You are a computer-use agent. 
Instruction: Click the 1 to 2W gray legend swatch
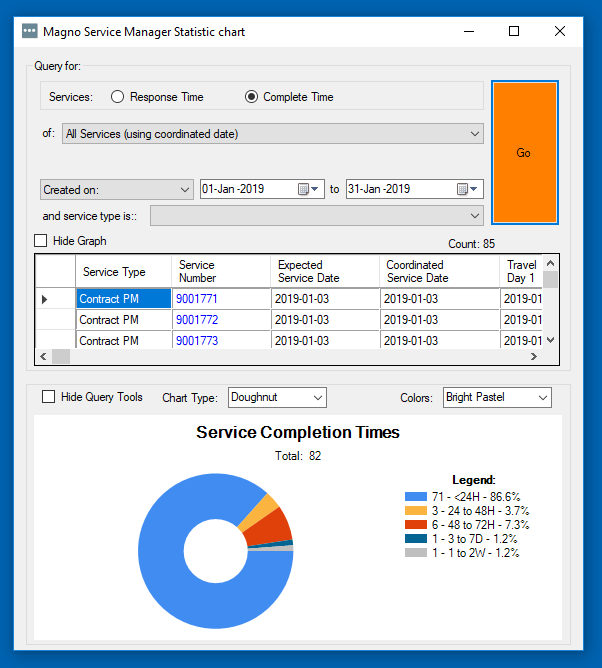[416, 553]
